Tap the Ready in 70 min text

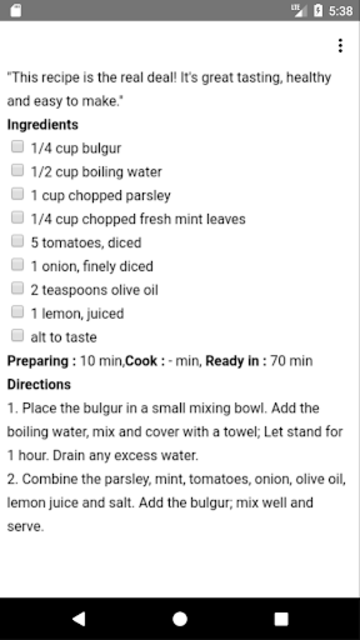pos(259,361)
